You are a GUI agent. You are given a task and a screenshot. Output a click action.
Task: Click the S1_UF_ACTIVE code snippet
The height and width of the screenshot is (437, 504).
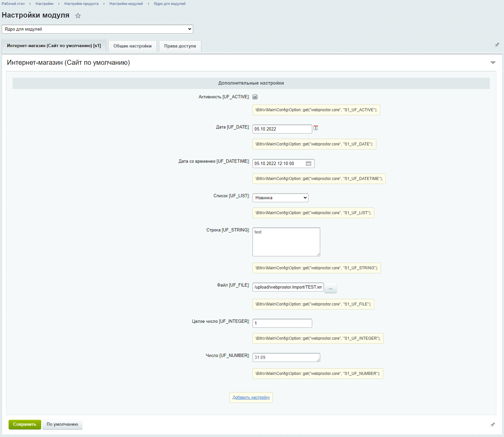click(x=316, y=110)
